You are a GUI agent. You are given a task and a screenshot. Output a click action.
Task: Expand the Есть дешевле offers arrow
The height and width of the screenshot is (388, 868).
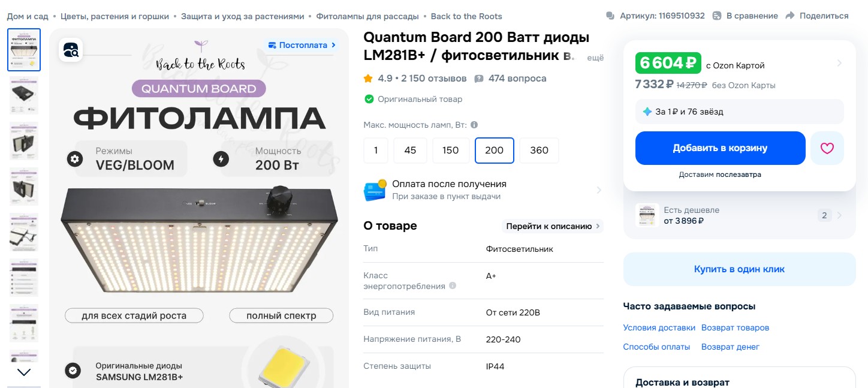pyautogui.click(x=839, y=215)
